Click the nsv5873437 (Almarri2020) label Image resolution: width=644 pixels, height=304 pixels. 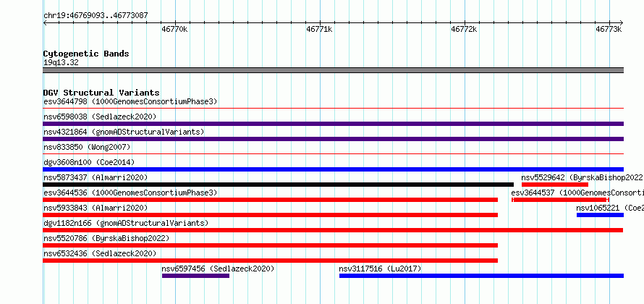click(96, 177)
